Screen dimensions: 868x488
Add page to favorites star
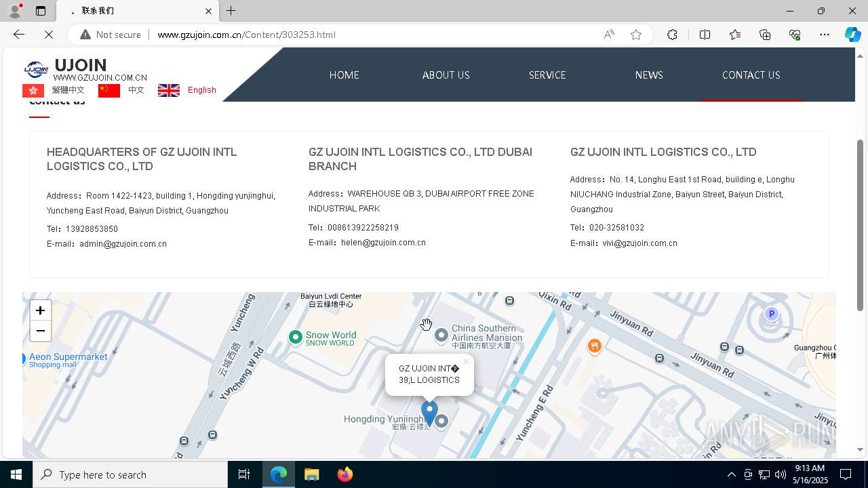636,35
